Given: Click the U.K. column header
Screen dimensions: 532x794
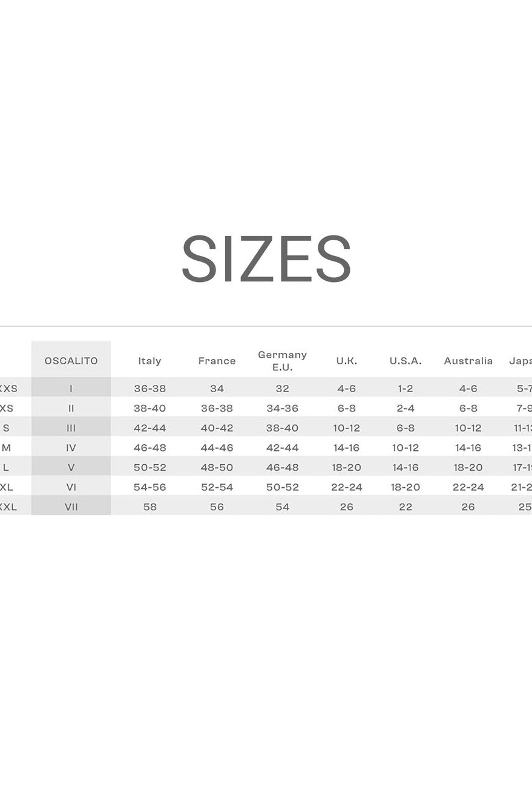Looking at the screenshot, I should pyautogui.click(x=346, y=361).
